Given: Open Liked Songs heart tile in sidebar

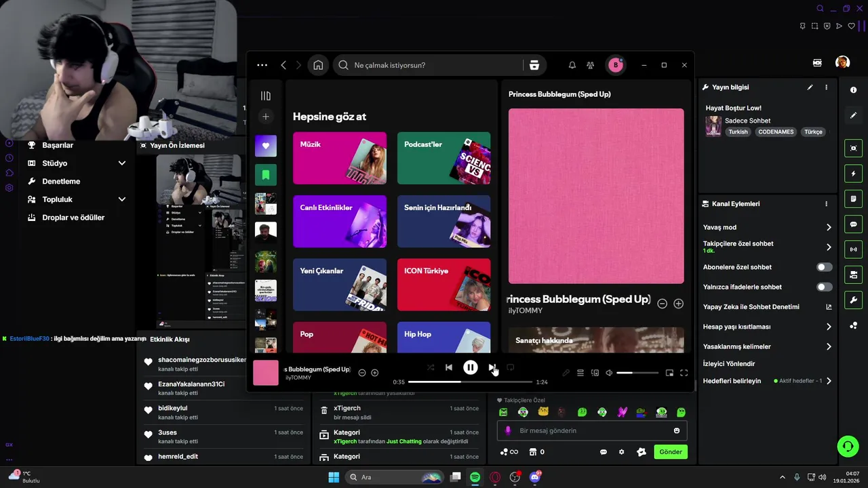Looking at the screenshot, I should pos(266,146).
